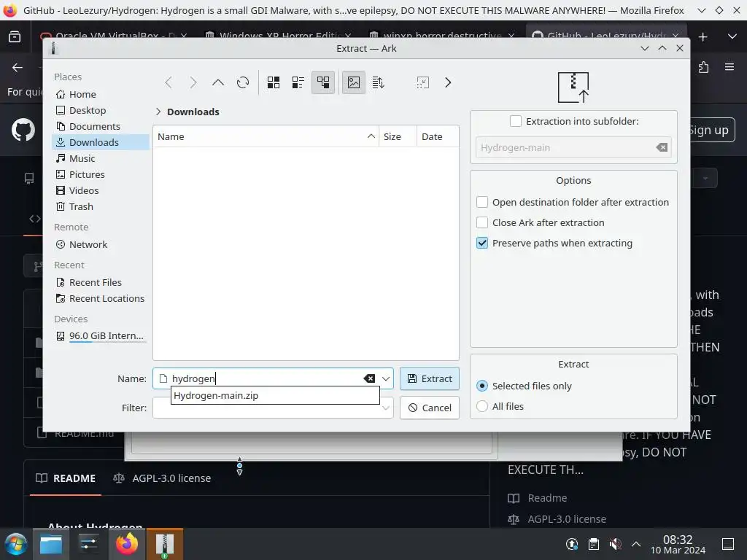Open the Name field history dropdown

click(x=386, y=378)
